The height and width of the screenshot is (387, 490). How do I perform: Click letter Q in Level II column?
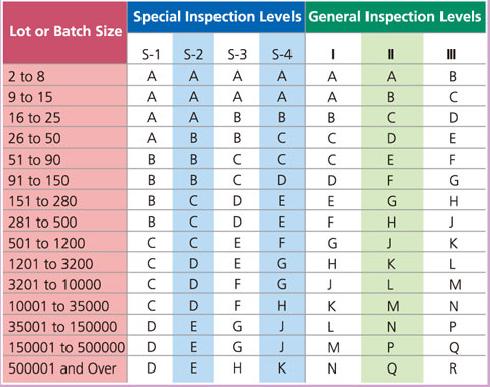pos(392,369)
